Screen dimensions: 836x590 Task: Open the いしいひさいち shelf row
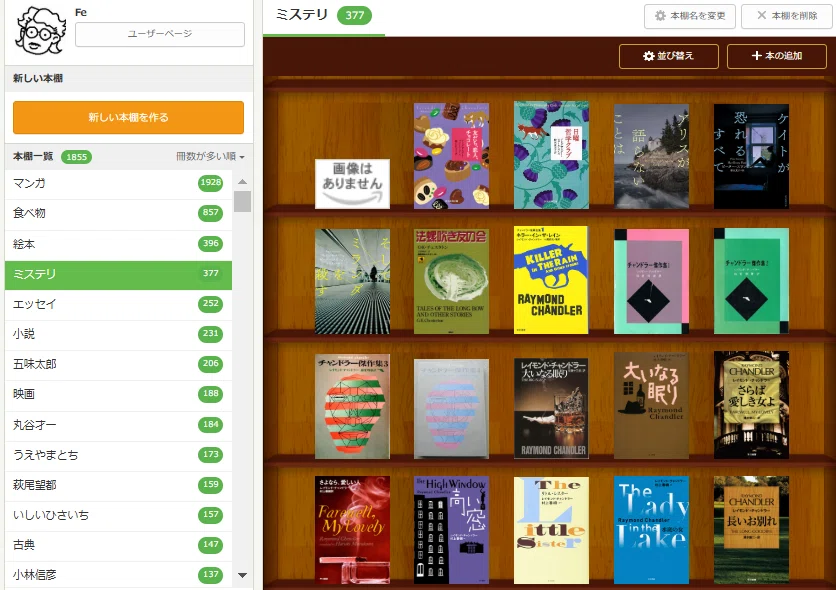click(118, 515)
